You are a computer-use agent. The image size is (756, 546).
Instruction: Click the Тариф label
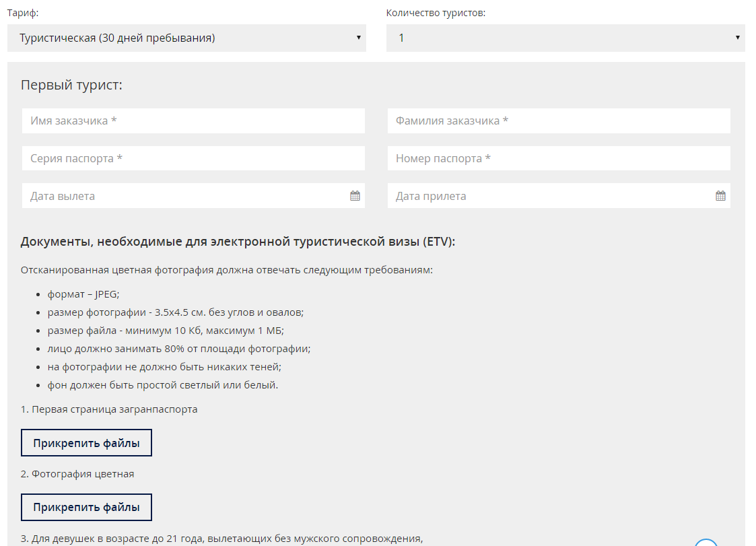pyautogui.click(x=23, y=13)
